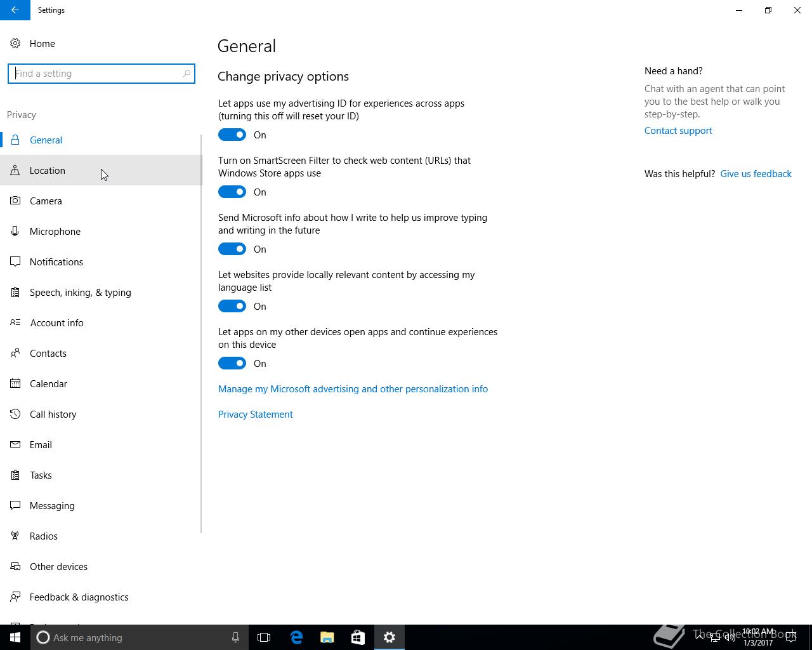Open the taskbar clock and date

click(758, 637)
